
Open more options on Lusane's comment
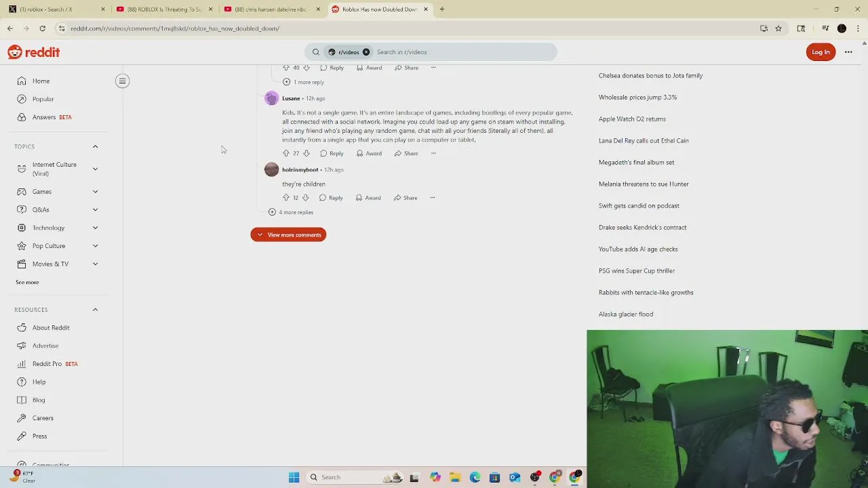(x=433, y=153)
